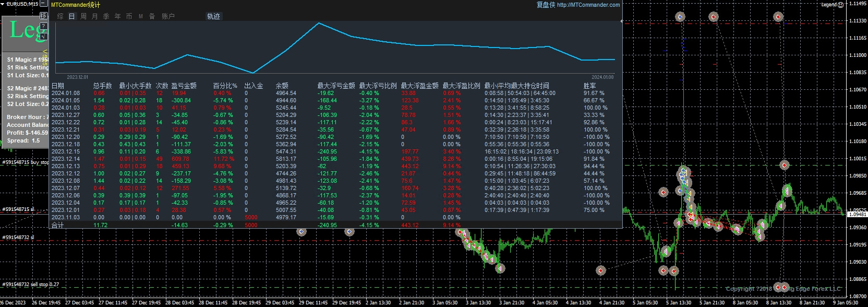
Task: Click the Legend smiley face icon
Action: (x=841, y=4)
